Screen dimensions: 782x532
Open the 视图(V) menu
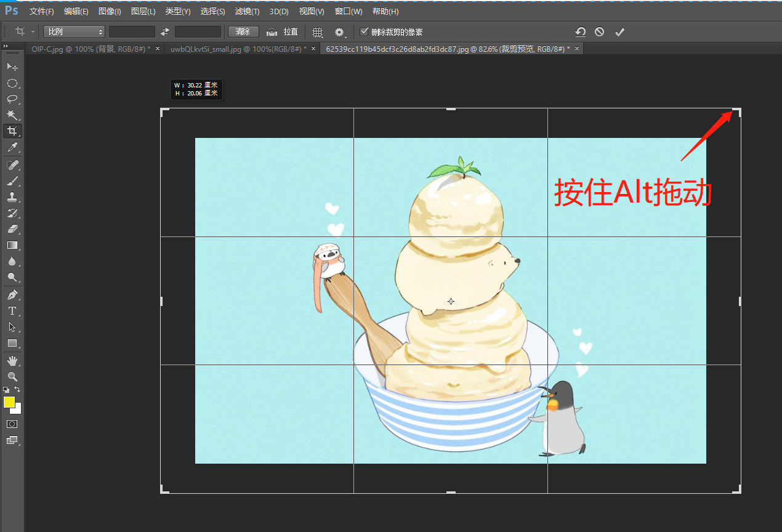click(312, 12)
